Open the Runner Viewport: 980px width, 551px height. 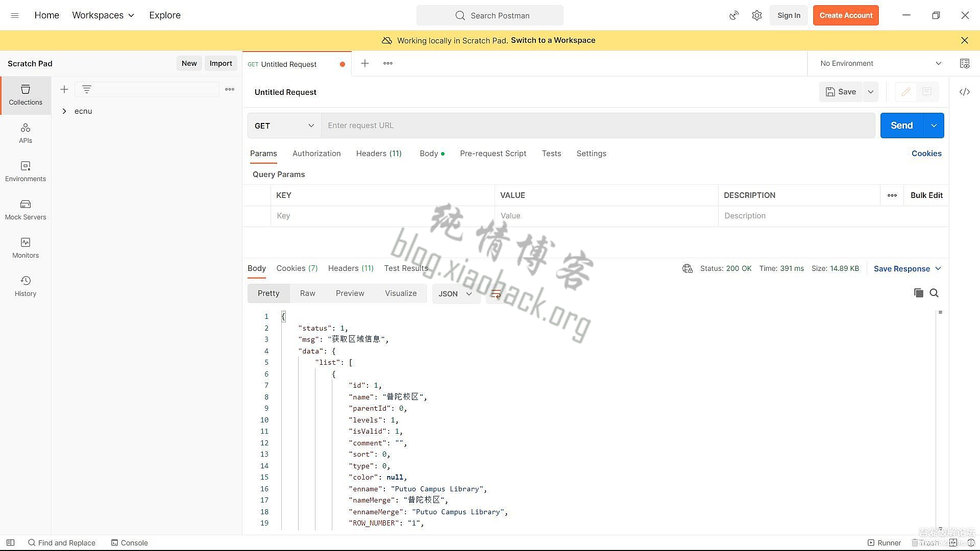coord(884,543)
